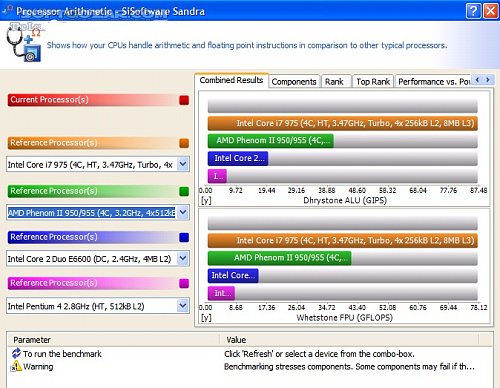
Task: Click the Dhrystone ALU (GIPS) axis label
Action: coord(345,200)
